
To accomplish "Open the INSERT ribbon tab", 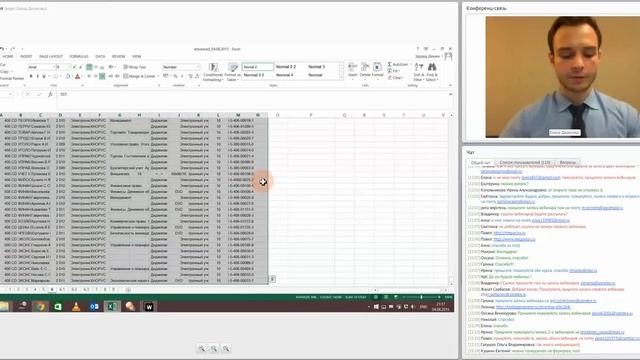I will click(26, 56).
